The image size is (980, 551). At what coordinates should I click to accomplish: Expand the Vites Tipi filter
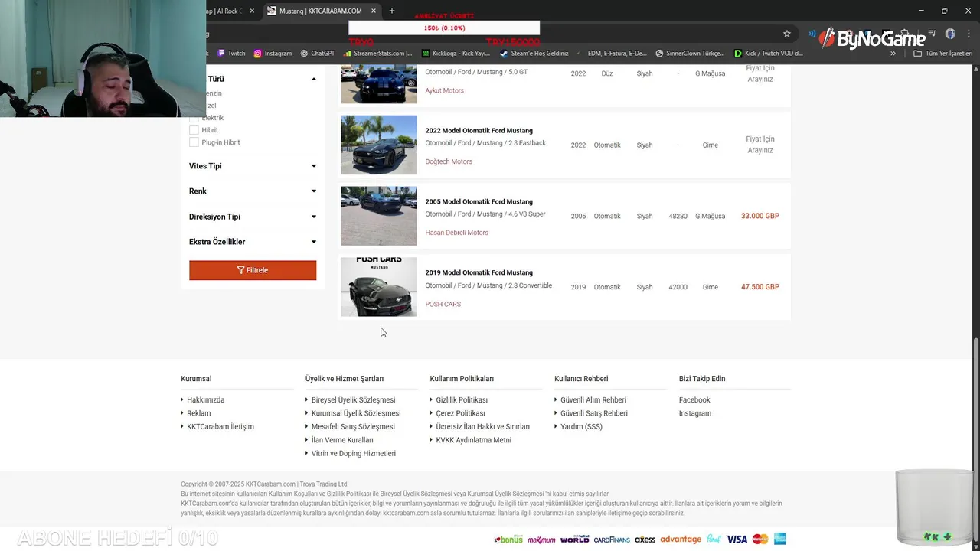tap(253, 166)
